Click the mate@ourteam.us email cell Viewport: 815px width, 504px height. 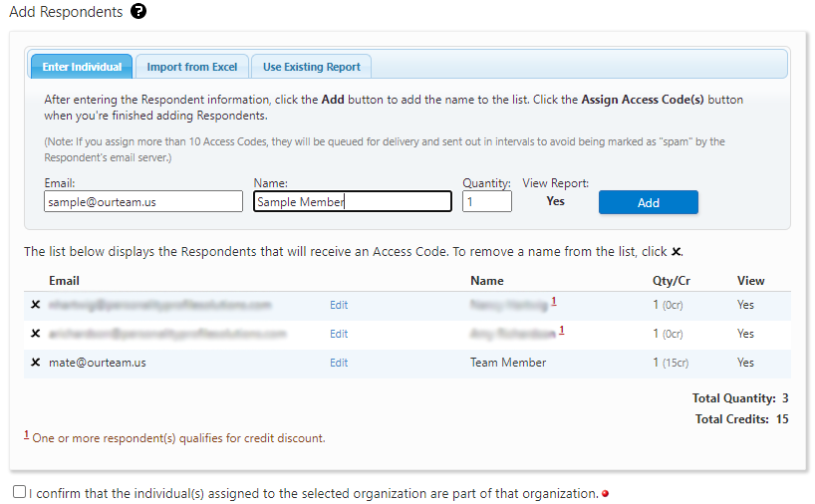pos(98,363)
